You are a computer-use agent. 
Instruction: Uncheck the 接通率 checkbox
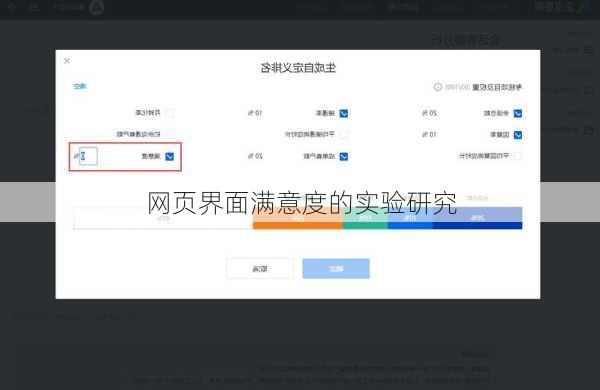[x=344, y=113]
